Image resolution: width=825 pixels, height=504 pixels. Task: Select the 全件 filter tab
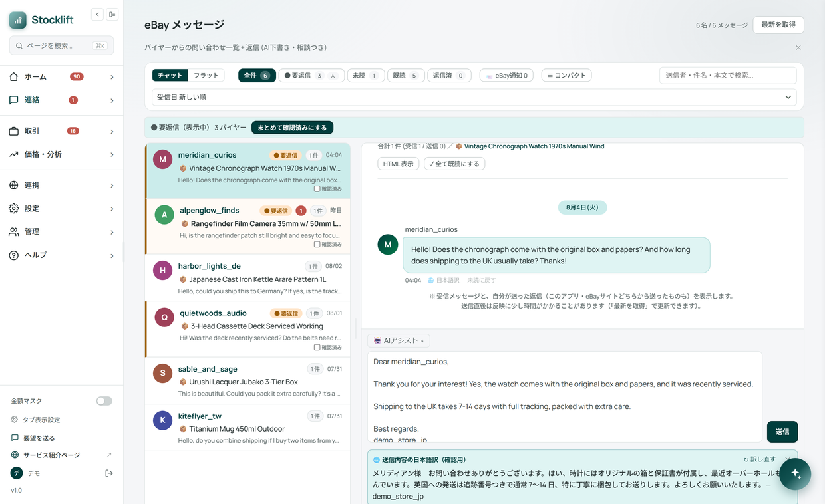(257, 76)
